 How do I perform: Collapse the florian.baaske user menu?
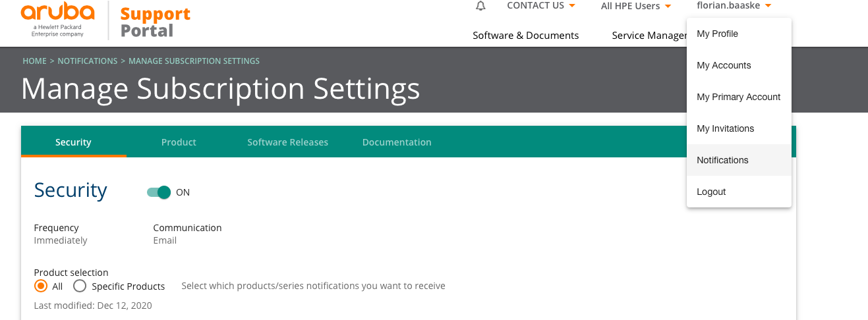(x=734, y=6)
